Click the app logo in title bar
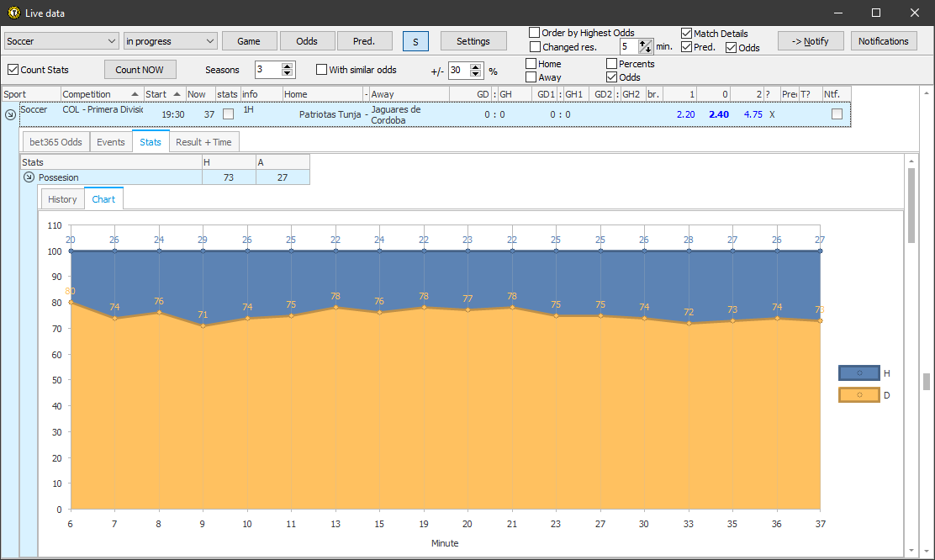 coord(13,13)
